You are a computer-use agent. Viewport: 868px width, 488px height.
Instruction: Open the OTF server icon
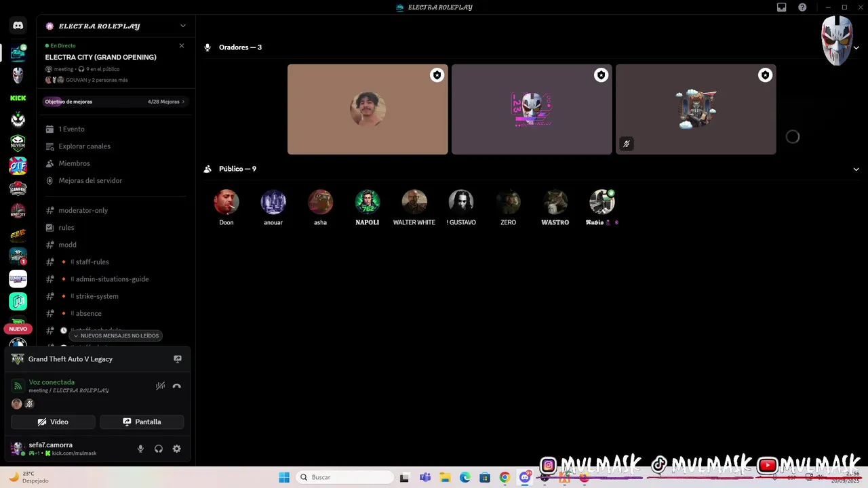18,165
